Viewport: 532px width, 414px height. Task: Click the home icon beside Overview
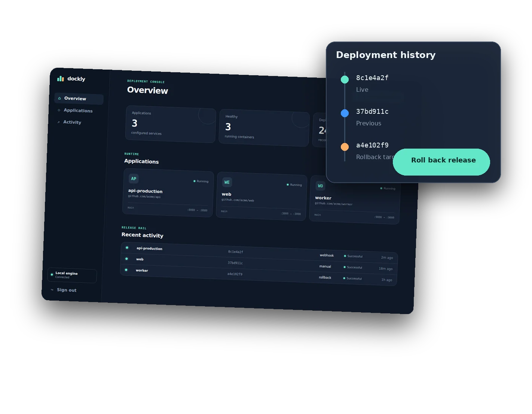tap(59, 98)
